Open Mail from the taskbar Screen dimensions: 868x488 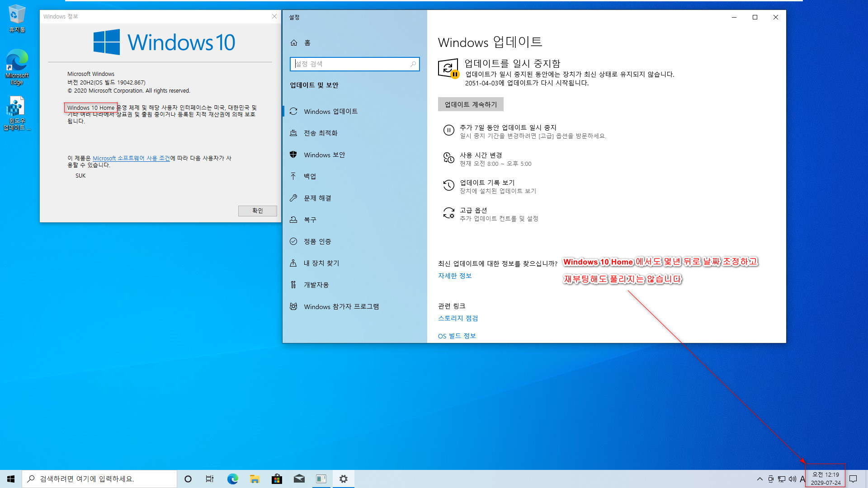point(299,479)
